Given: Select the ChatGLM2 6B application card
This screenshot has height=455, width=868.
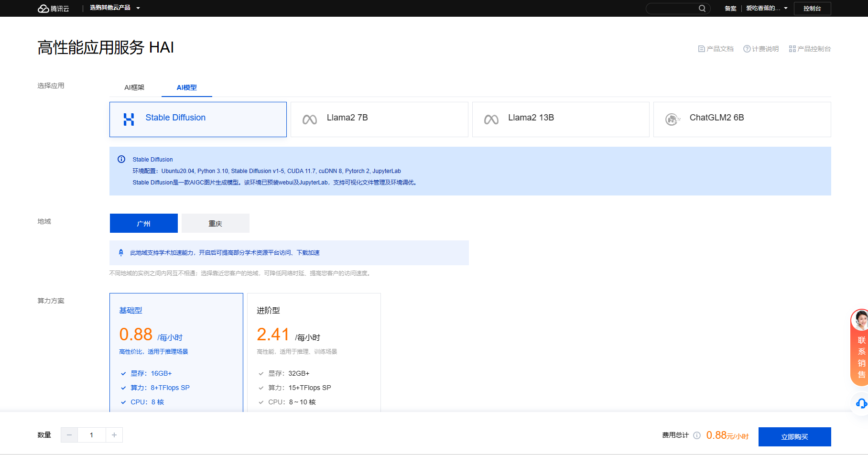Looking at the screenshot, I should 742,119.
